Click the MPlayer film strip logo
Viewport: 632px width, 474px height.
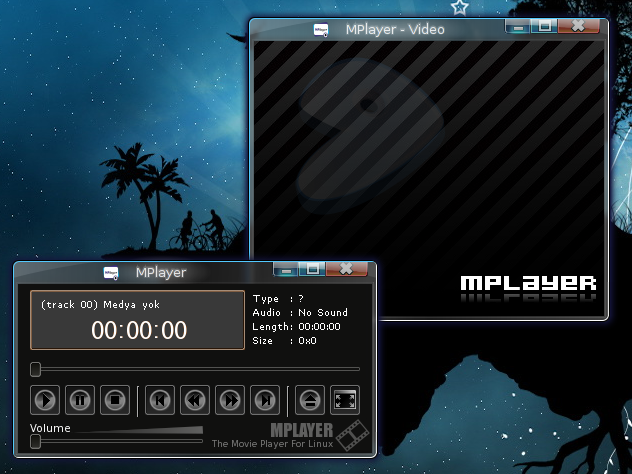tap(353, 435)
